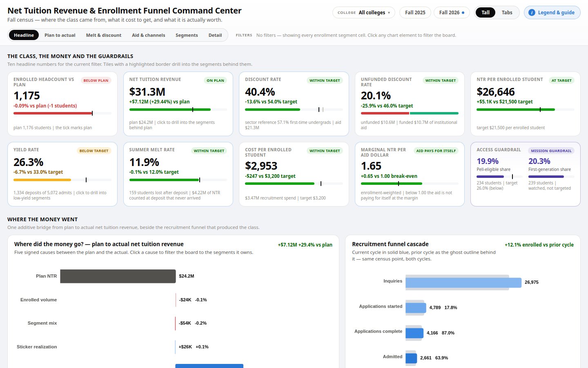
Task: Click the 19.9% Pell-eligible share
Action: point(488,161)
